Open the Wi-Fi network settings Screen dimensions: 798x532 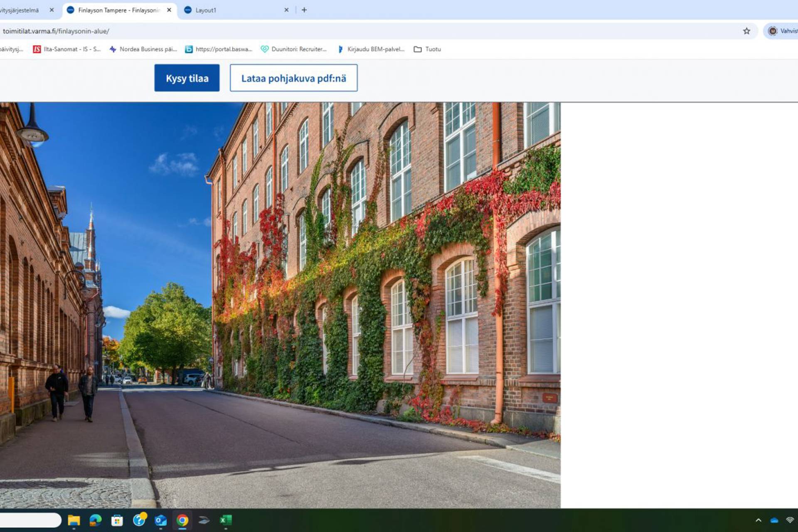791,520
